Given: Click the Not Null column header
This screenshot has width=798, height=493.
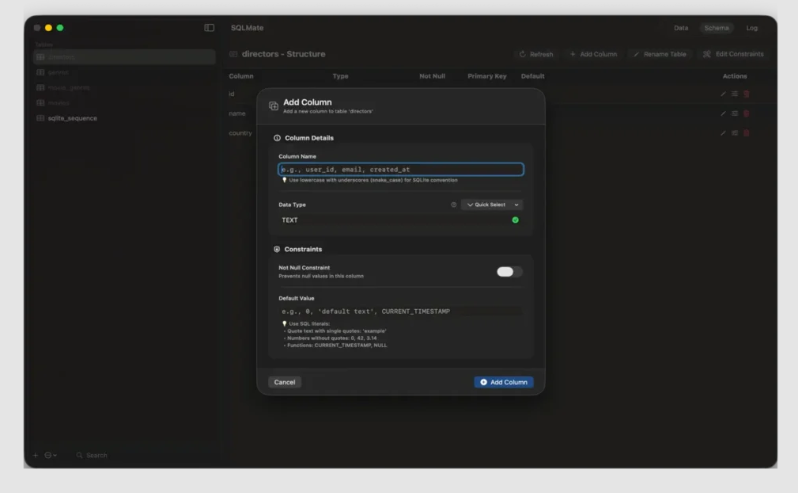Looking at the screenshot, I should pyautogui.click(x=432, y=76).
